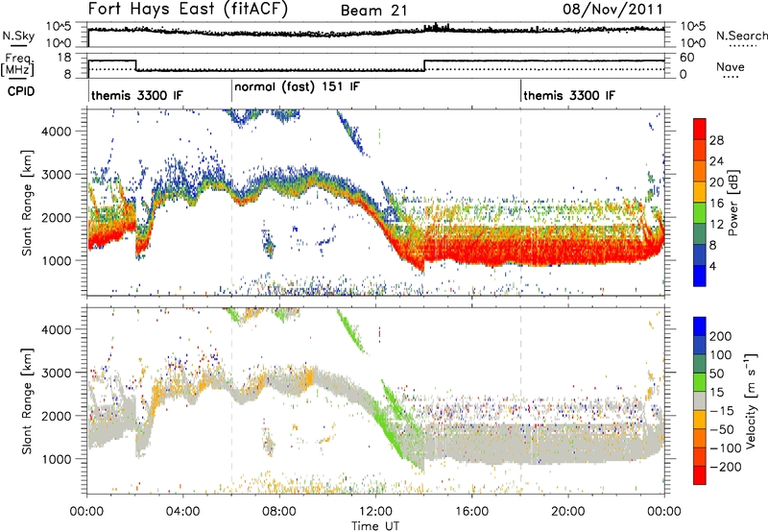Click the 'CPID' row label
This screenshot has height=532, width=768.
tap(21, 91)
